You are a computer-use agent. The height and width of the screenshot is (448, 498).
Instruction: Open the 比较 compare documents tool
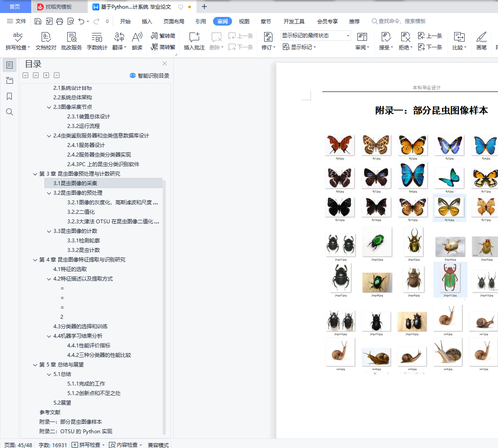[459, 41]
